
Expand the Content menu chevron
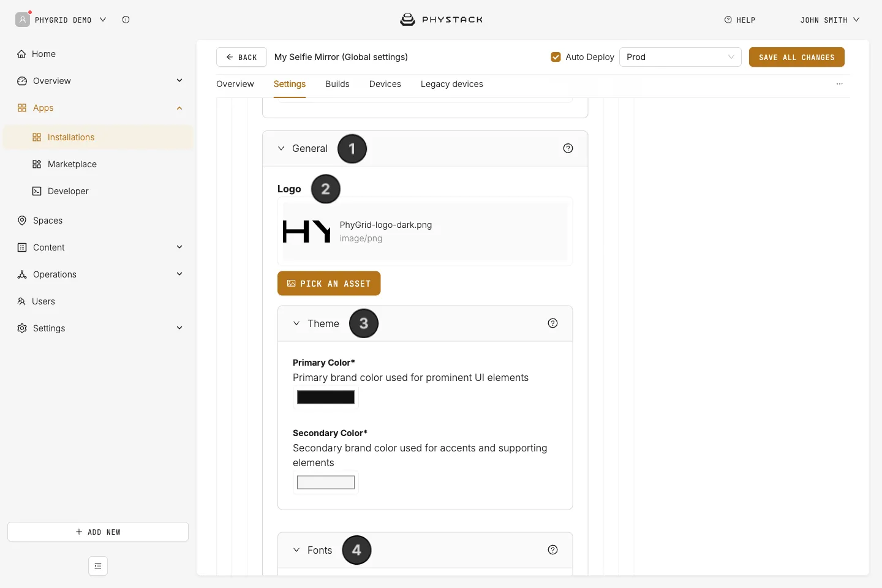tap(179, 247)
